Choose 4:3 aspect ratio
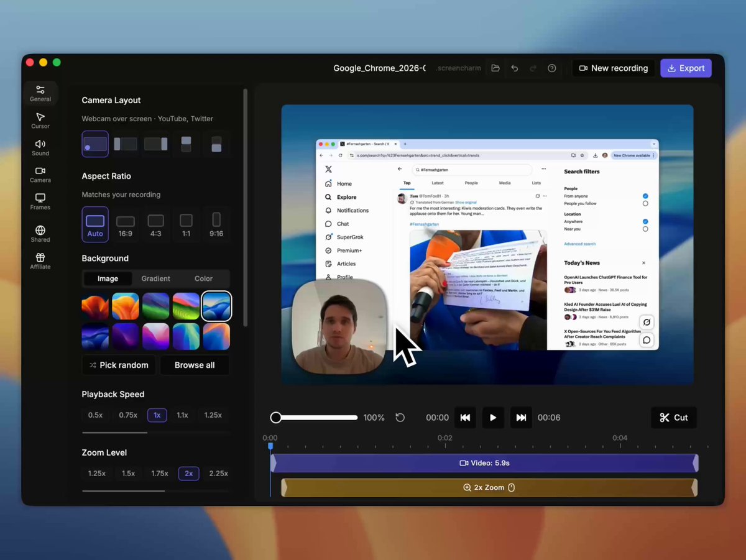 click(x=156, y=224)
